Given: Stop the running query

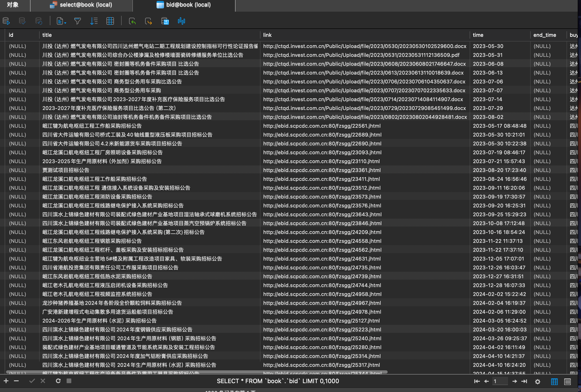Looking at the screenshot, I should click(69, 381).
